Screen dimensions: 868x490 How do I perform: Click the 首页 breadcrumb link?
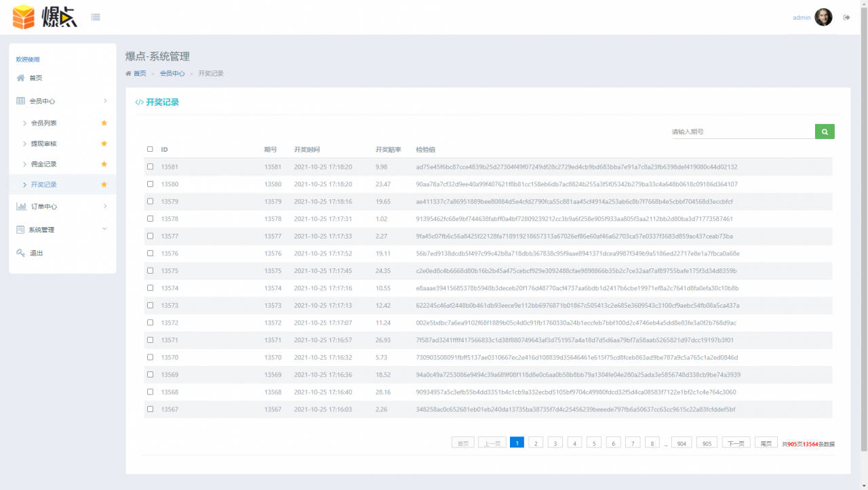click(x=140, y=73)
